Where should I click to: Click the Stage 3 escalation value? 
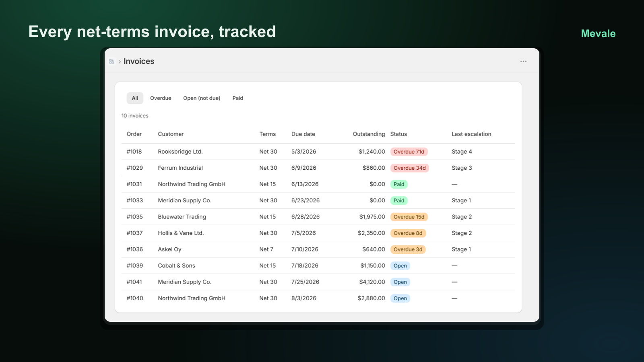pyautogui.click(x=462, y=168)
